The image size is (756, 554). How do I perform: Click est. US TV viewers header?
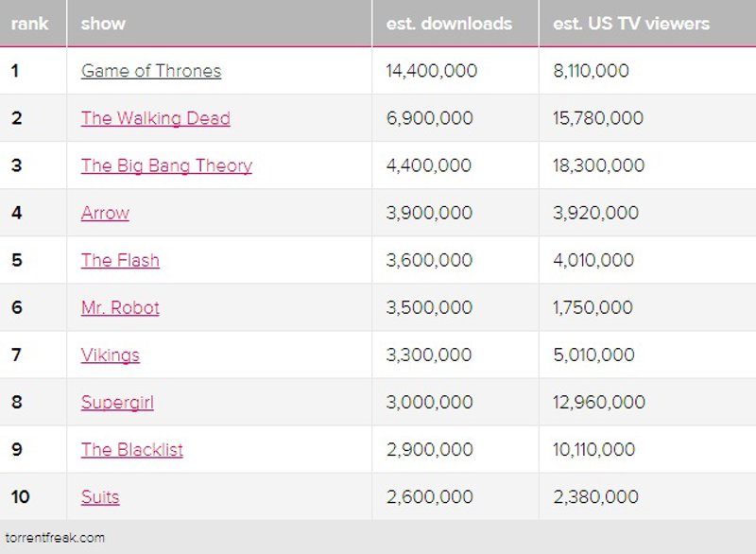pyautogui.click(x=631, y=24)
